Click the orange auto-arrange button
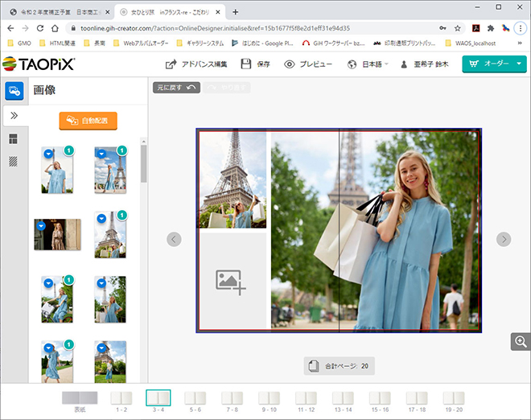Viewport: 531px width, 420px height. 88,121
